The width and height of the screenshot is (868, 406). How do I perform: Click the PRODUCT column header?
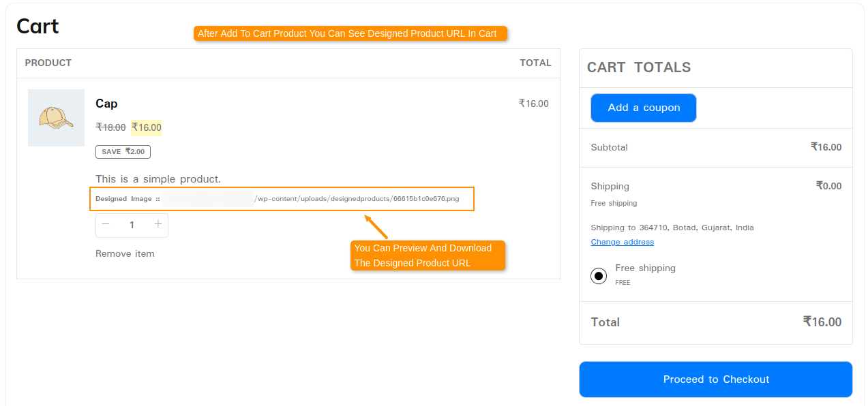[x=48, y=63]
